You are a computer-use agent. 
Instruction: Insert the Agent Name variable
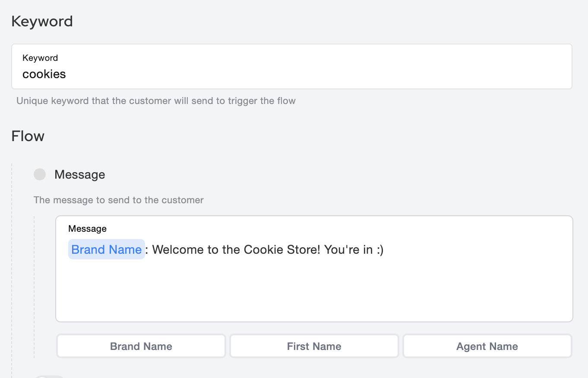[x=487, y=346]
